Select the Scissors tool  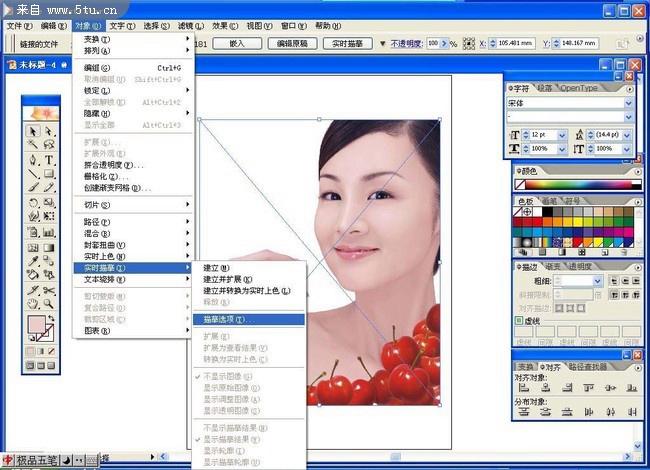click(48, 289)
